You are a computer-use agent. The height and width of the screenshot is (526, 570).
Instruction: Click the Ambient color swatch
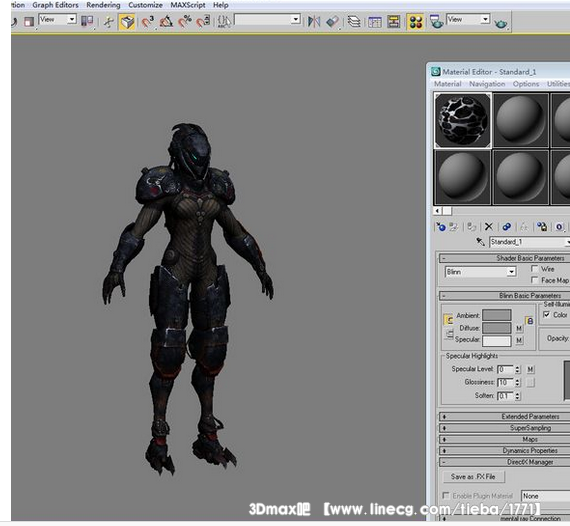point(497,315)
